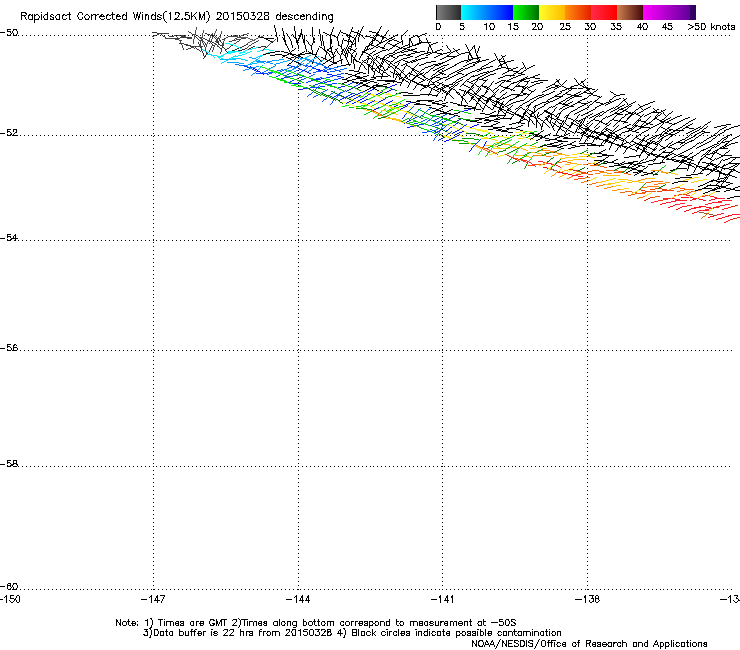The height and width of the screenshot is (650, 740).
Task: Click the 'Rapidscat Corrected Winds(12.5KM)' title
Action: [115, 16]
